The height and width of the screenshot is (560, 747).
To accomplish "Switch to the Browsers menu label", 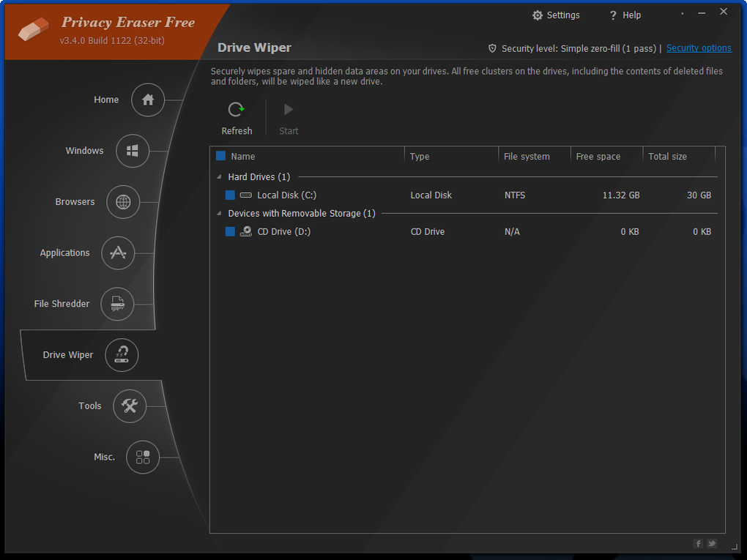I will point(75,201).
